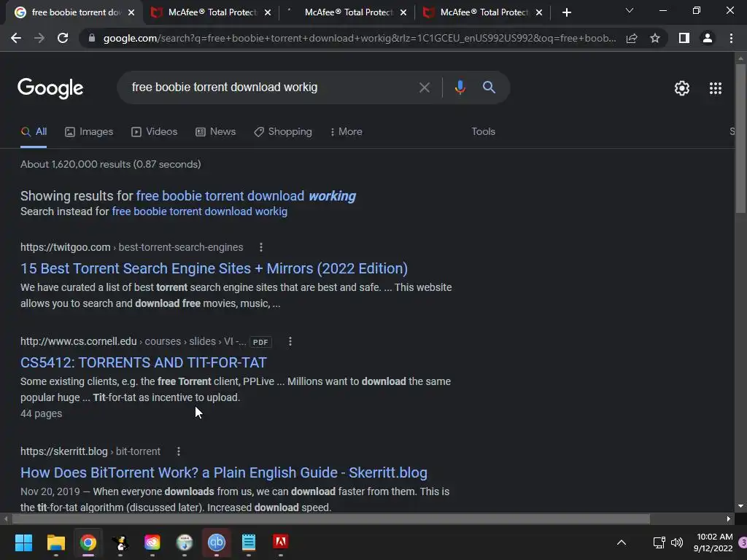Clear the Google search box

[x=424, y=87]
